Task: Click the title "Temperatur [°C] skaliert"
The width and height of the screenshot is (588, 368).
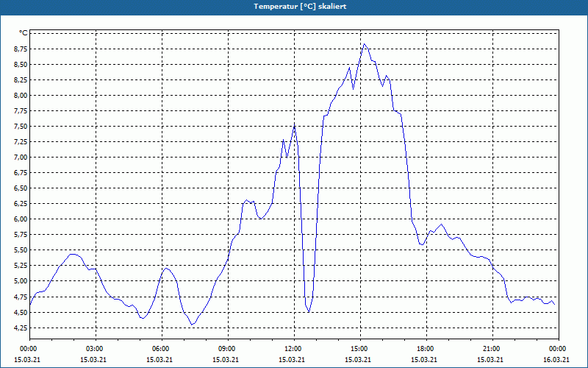Action: pos(300,7)
